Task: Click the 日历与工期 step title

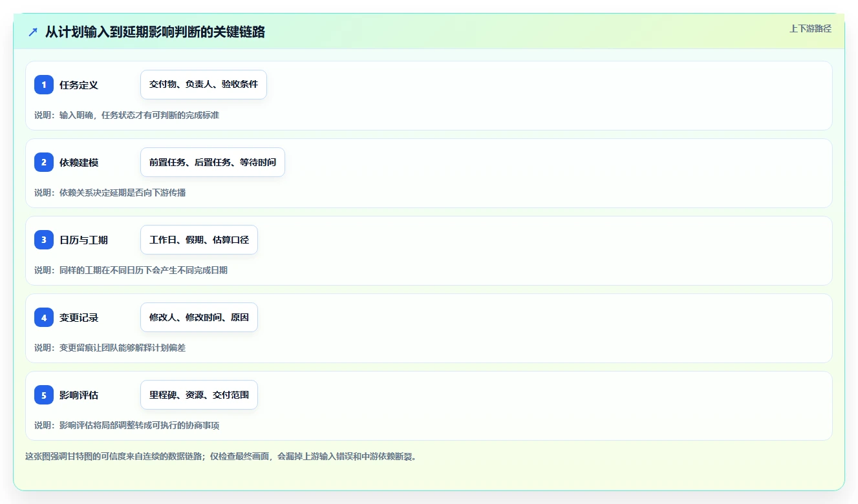Action: point(83,240)
